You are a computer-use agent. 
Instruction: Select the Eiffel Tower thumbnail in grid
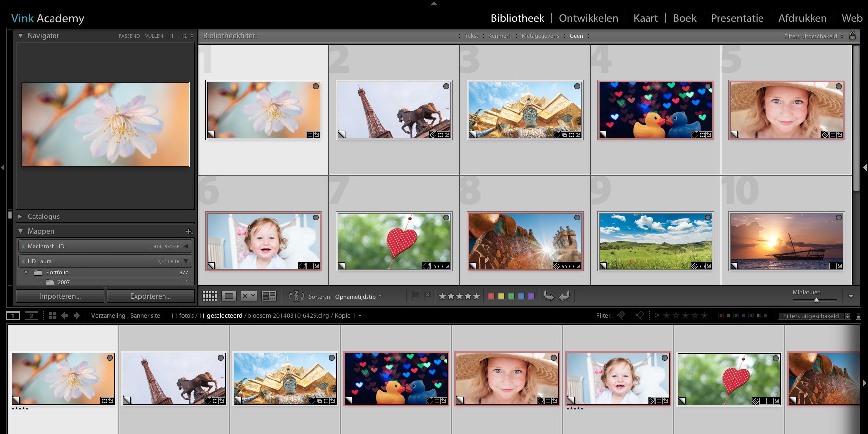tap(394, 110)
